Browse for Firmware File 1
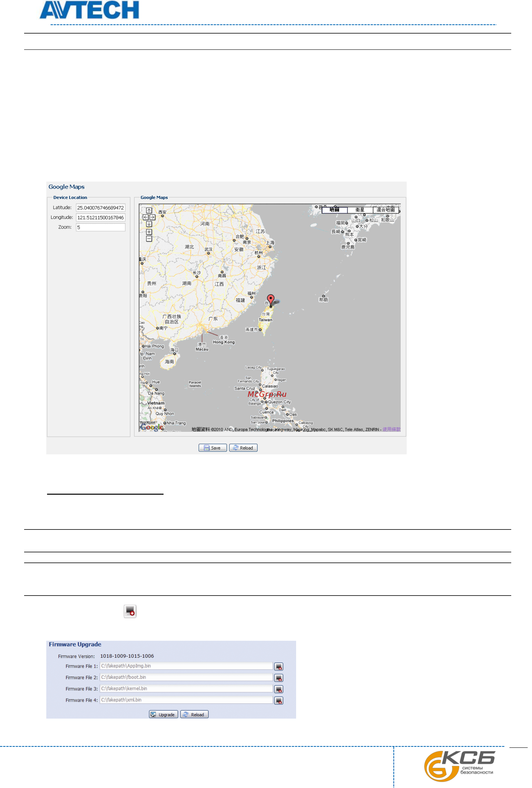532x788 pixels. 278,666
